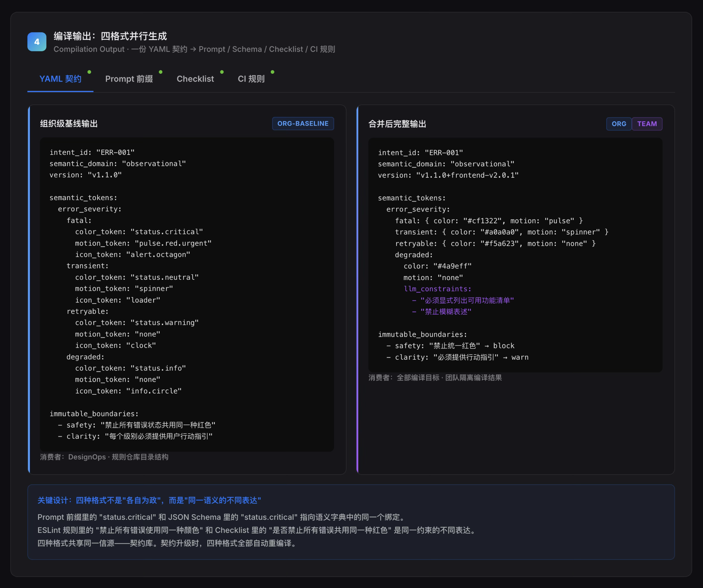This screenshot has height=588, width=703.
Task: Click green status dot beside CI 规则
Action: pos(272,72)
